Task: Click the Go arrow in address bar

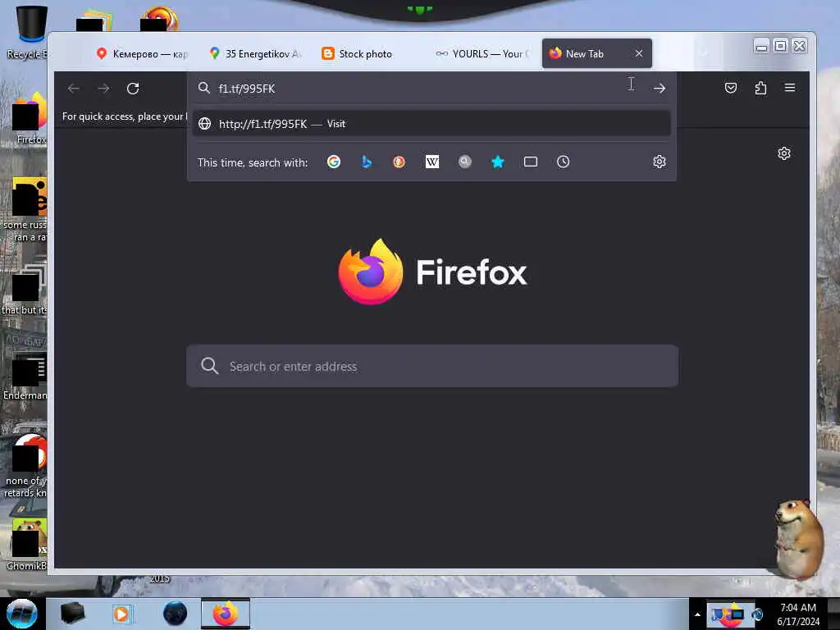Action: [660, 89]
